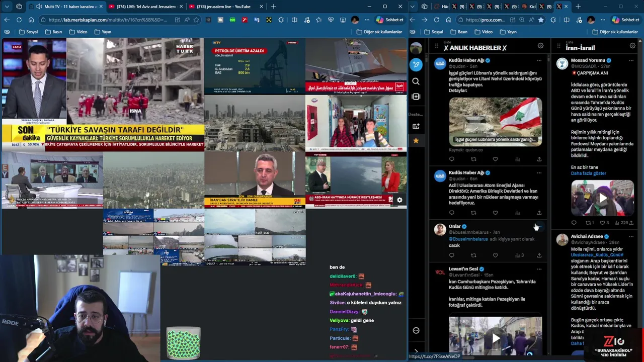Open extensions puzzle icon in right browser

click(x=553, y=20)
